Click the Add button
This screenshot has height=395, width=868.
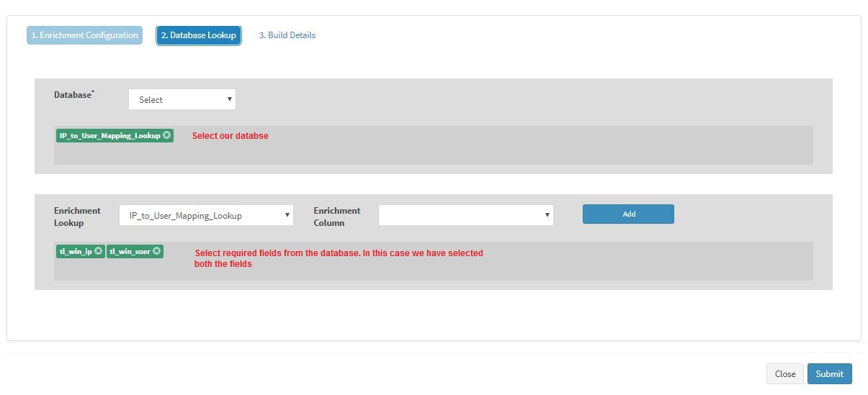tap(628, 214)
